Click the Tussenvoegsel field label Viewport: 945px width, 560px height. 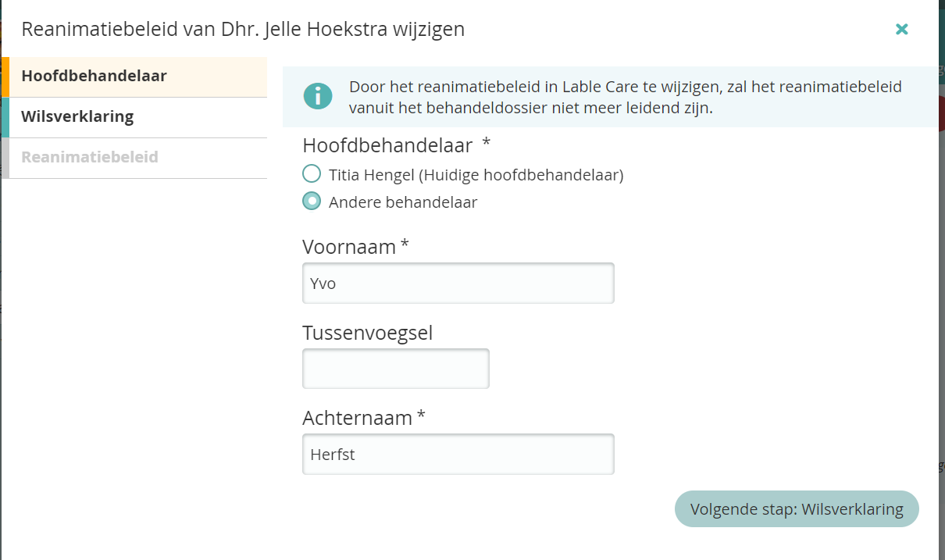(367, 333)
